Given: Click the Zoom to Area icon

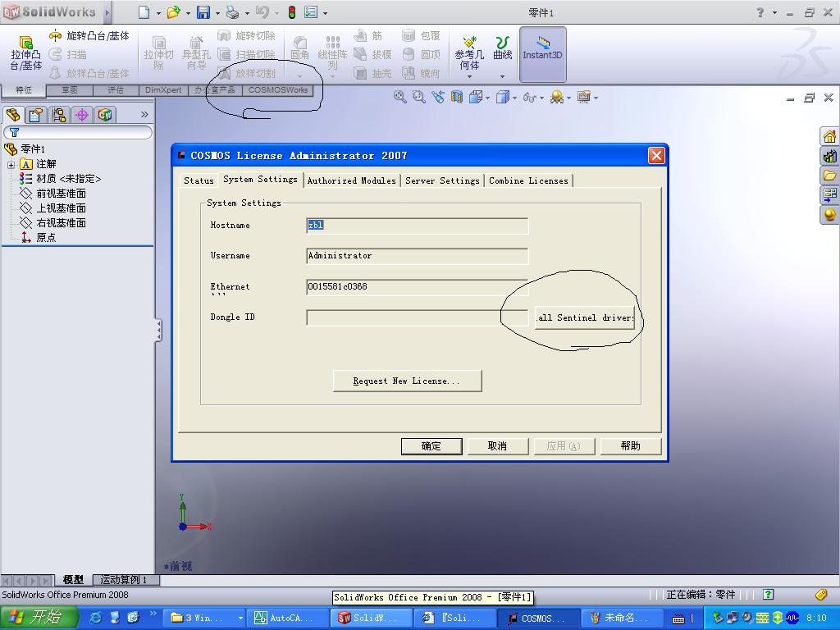Looking at the screenshot, I should [x=418, y=97].
